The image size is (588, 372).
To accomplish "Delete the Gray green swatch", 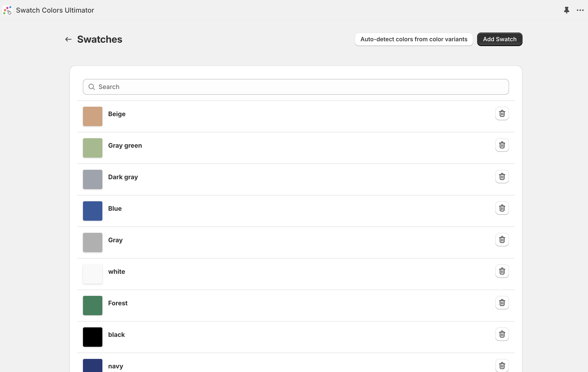I will (502, 145).
